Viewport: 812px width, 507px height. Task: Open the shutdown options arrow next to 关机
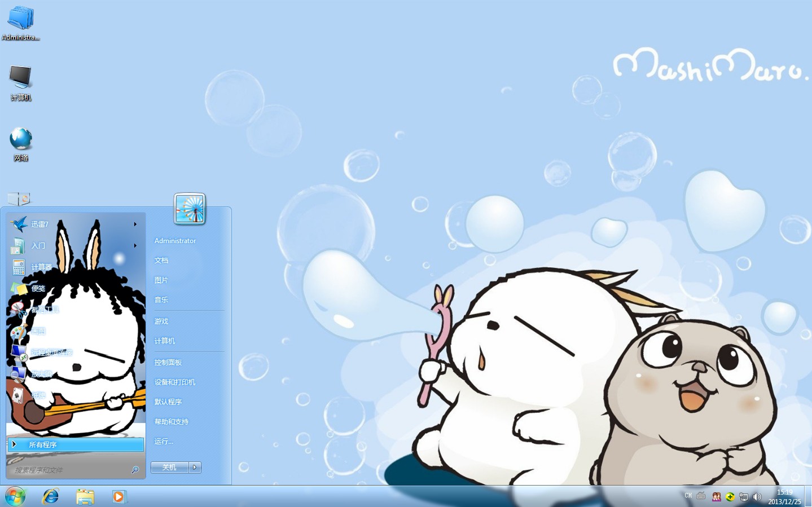pyautogui.click(x=195, y=467)
